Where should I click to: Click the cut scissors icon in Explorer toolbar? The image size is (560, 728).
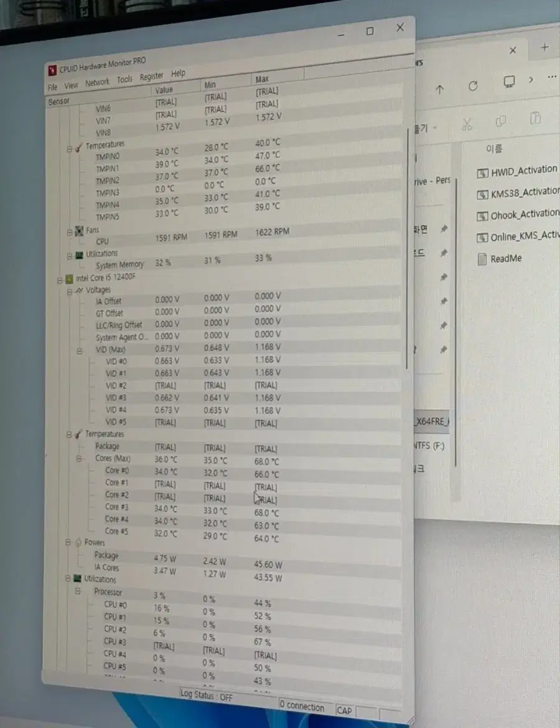[467, 123]
